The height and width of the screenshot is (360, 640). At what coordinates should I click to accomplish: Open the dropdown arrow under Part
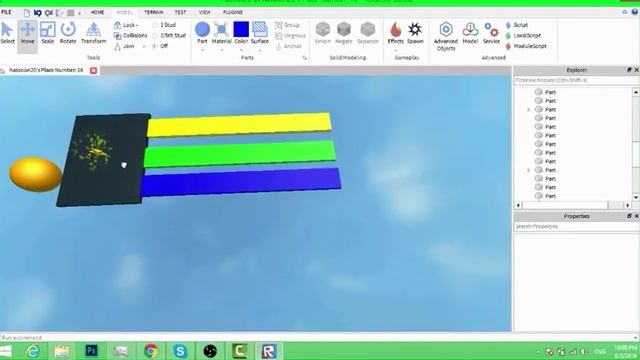[x=202, y=50]
